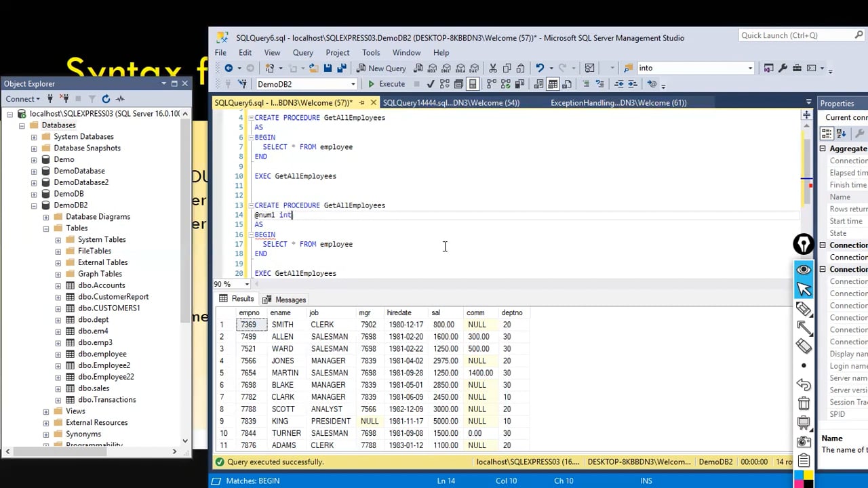
Task: Click the Copy icon in toolbar
Action: coord(507,68)
